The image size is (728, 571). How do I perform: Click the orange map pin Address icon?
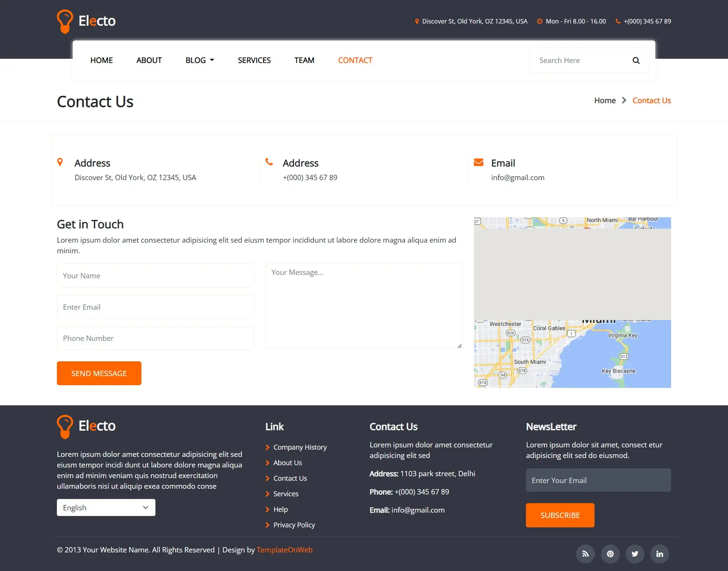[60, 162]
